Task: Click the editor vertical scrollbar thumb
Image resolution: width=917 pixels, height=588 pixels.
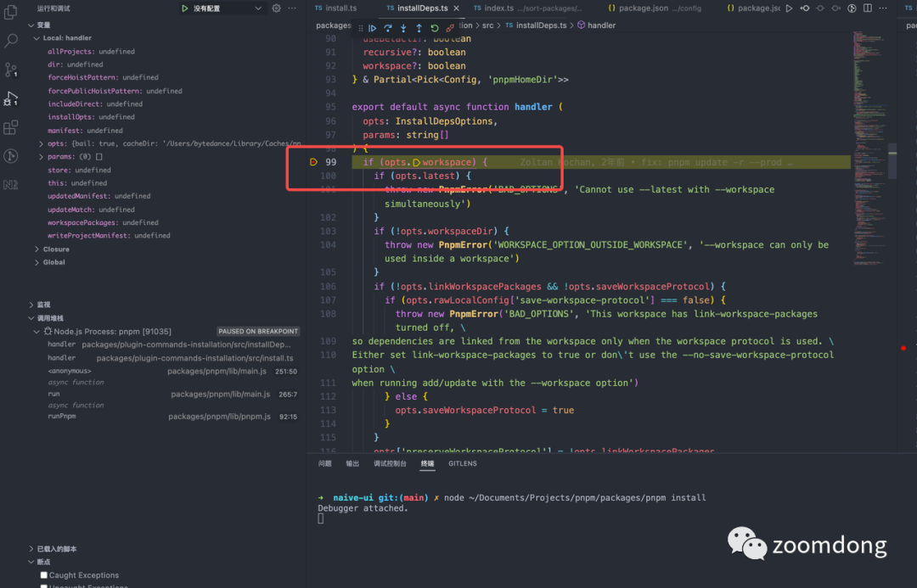Action: pos(892,160)
